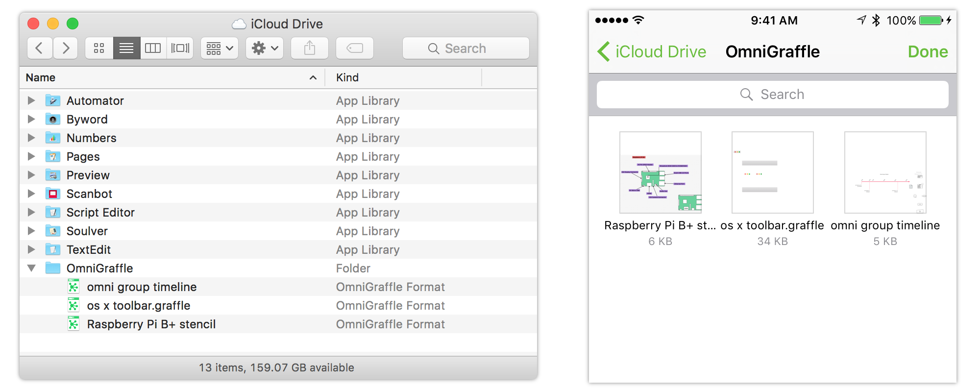980x392 pixels.
Task: Tap the iOS battery indicator
Action: pyautogui.click(x=931, y=20)
